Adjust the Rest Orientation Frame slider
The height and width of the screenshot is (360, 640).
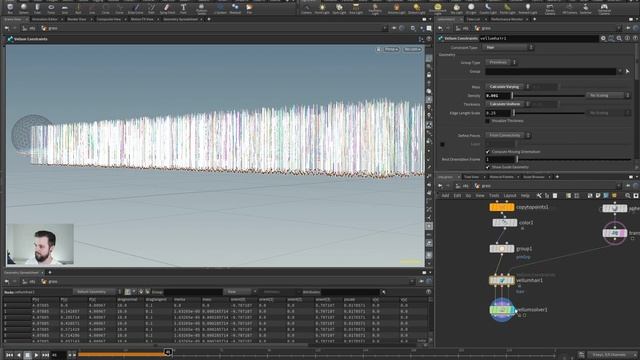click(x=573, y=160)
